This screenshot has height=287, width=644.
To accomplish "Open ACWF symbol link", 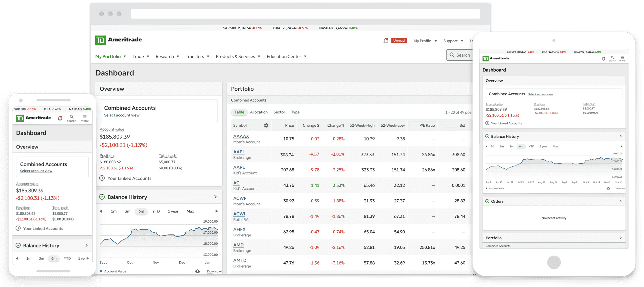I will tap(240, 198).
